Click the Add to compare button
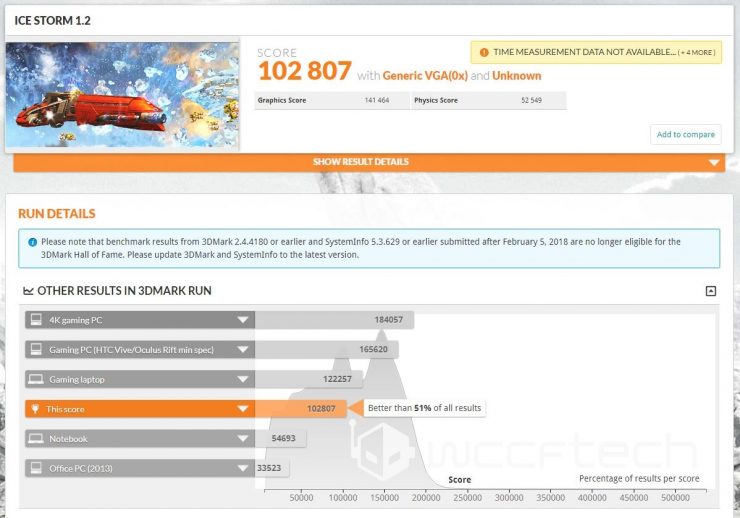The width and height of the screenshot is (740, 518). click(x=685, y=134)
